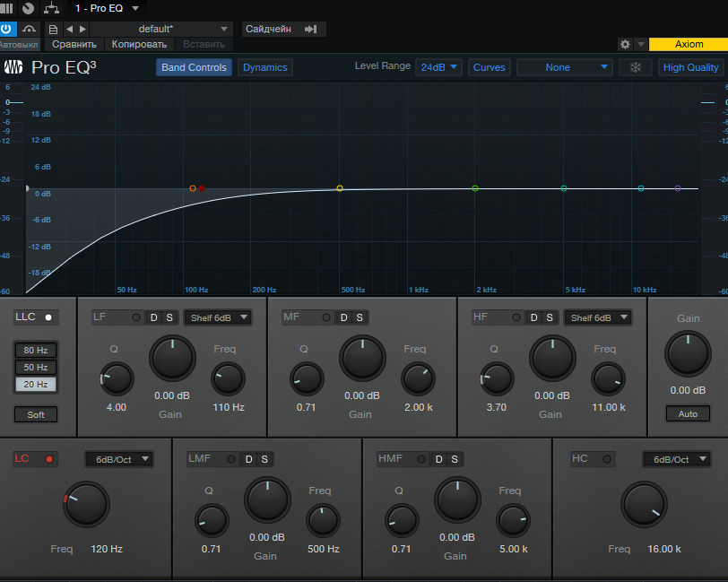Open the preset file document icon
Image resolution: width=728 pixels, height=582 pixels.
[x=53, y=30]
